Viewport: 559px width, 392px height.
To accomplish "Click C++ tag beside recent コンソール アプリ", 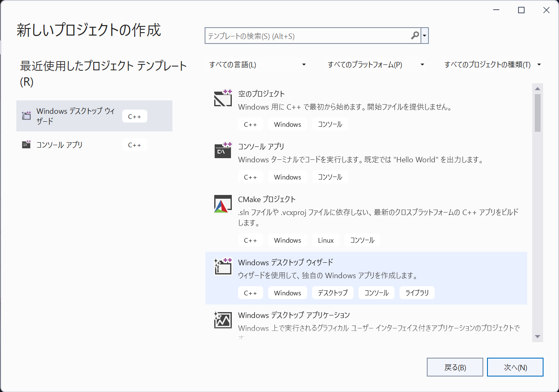I will (x=135, y=145).
